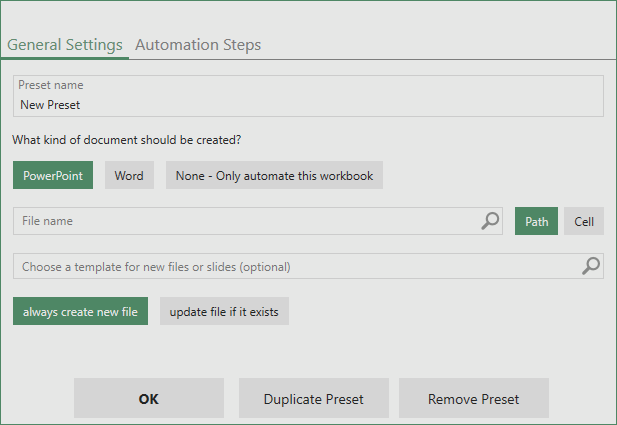Screen dimensions: 617x425
Task: Confirm the dialog with OK
Action: (x=149, y=398)
